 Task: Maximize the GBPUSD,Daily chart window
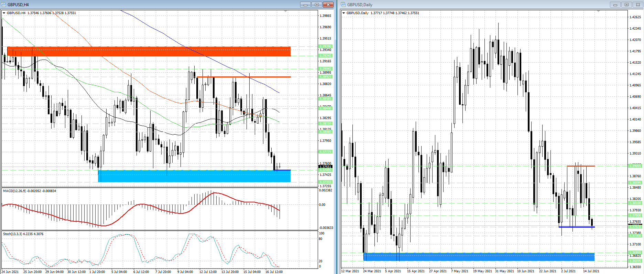[626, 4]
